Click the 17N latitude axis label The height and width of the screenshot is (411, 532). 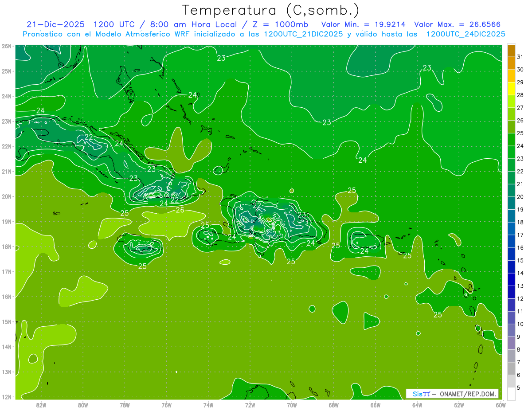point(7,271)
